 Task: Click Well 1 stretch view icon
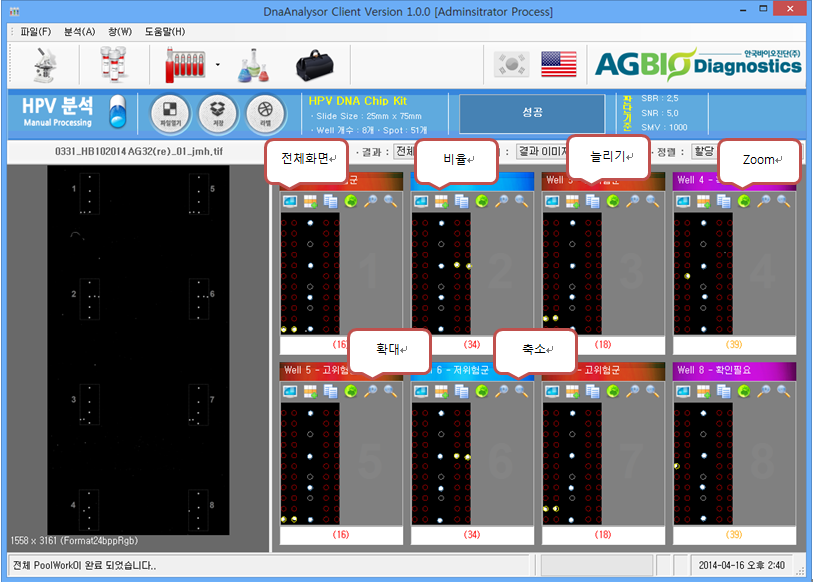pos(330,201)
